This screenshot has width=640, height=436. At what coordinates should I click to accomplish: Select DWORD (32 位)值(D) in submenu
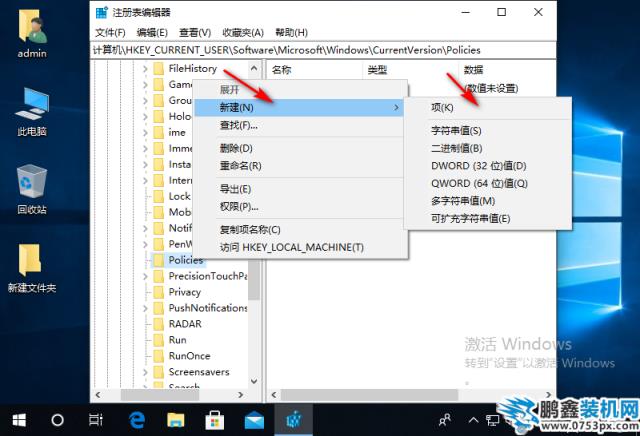[x=488, y=166]
